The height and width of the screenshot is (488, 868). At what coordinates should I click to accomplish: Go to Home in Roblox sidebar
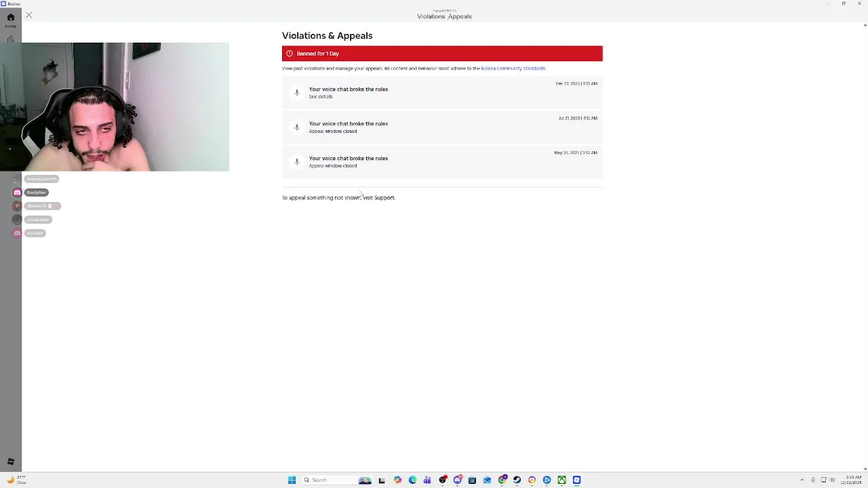coord(10,20)
